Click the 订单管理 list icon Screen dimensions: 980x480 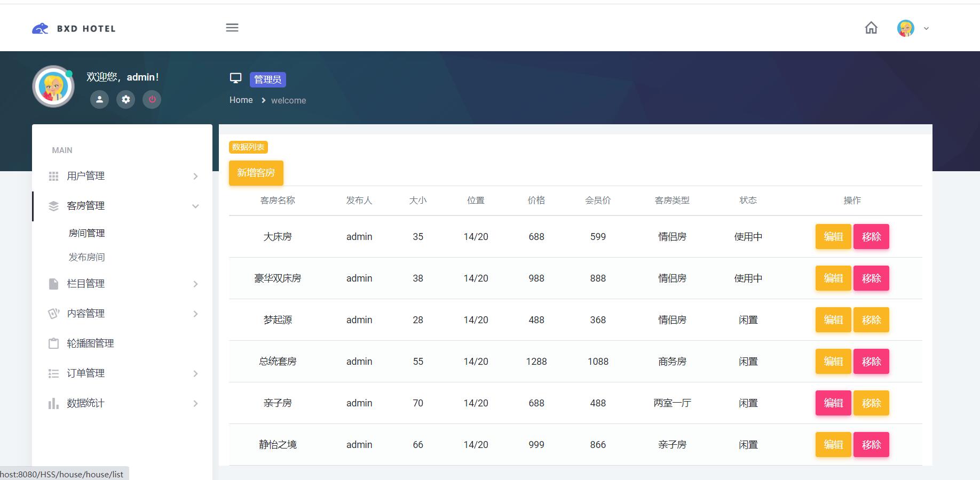tap(53, 373)
